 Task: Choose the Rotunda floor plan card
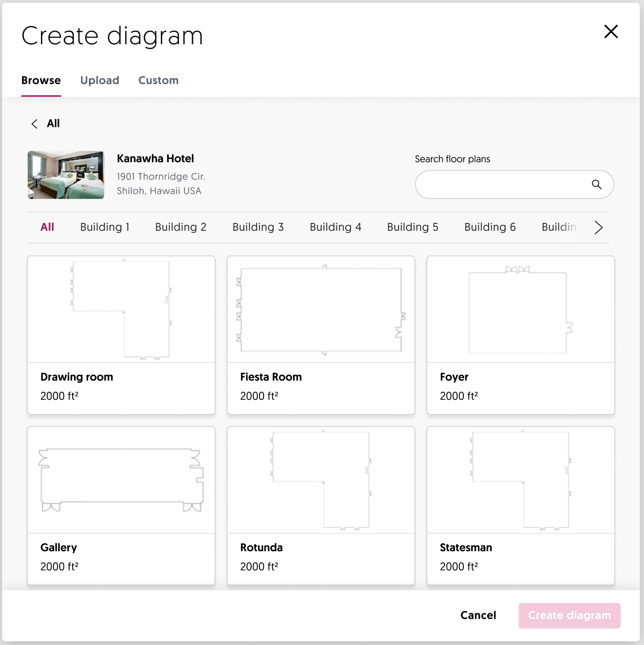(x=321, y=505)
